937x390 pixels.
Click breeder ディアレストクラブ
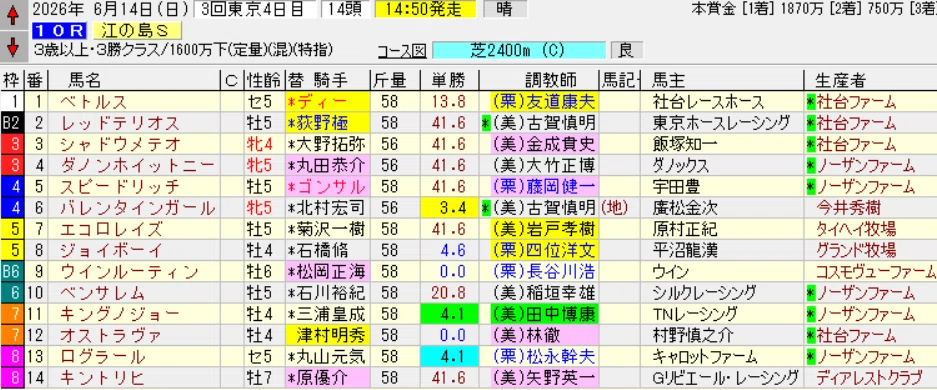click(x=869, y=377)
